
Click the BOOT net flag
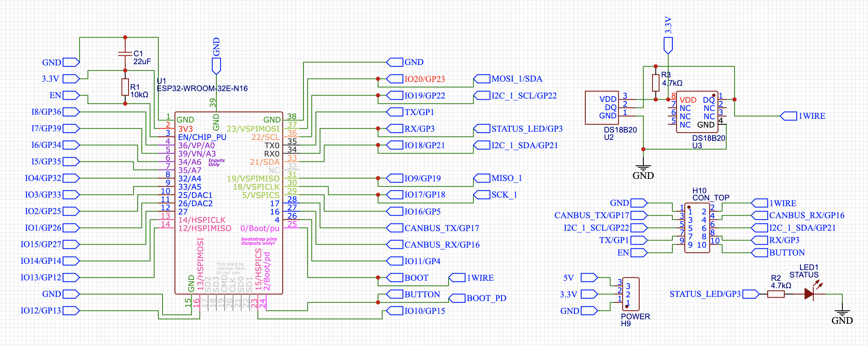[407, 277]
